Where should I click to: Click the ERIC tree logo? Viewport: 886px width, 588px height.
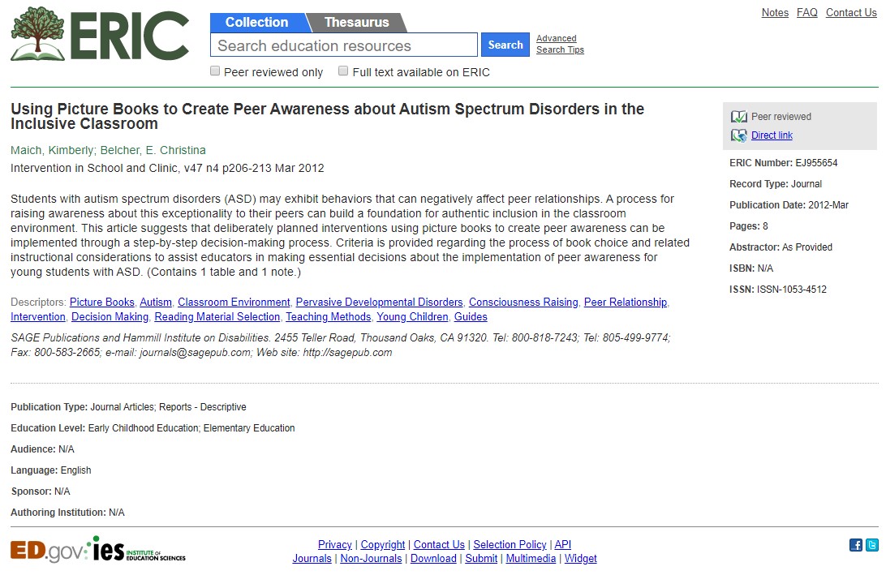point(100,34)
